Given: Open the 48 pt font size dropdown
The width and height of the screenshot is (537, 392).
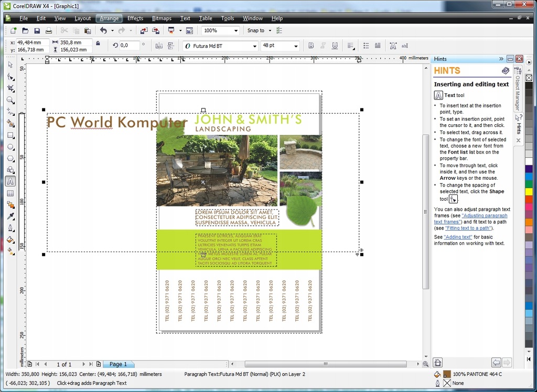Looking at the screenshot, I should (295, 46).
